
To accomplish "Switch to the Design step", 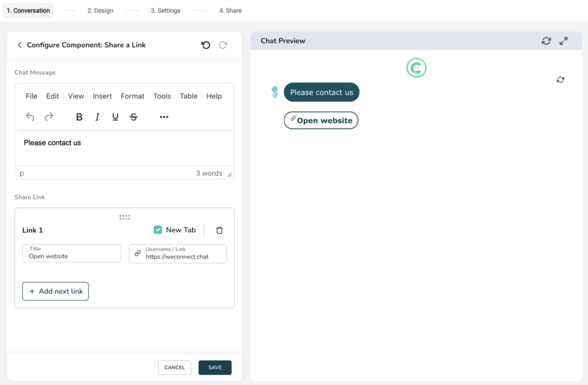I will 100,10.
